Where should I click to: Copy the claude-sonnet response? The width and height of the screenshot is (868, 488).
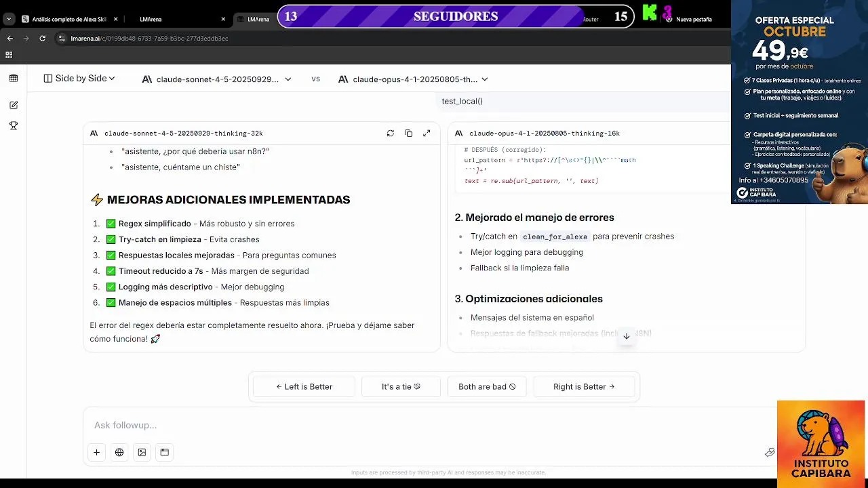(408, 134)
